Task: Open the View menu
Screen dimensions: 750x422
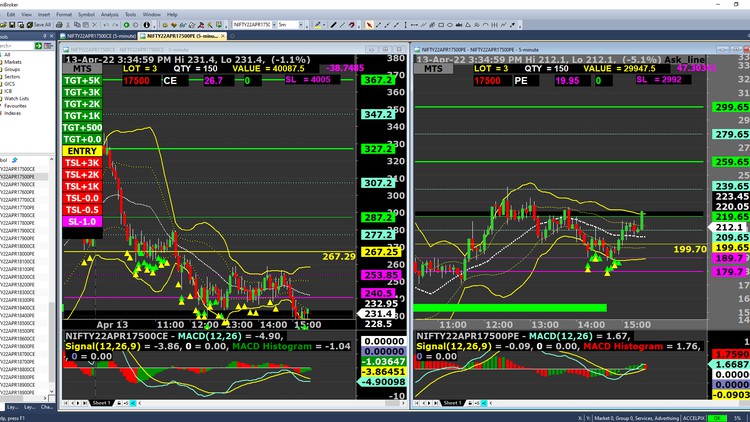Action: pyautogui.click(x=26, y=15)
